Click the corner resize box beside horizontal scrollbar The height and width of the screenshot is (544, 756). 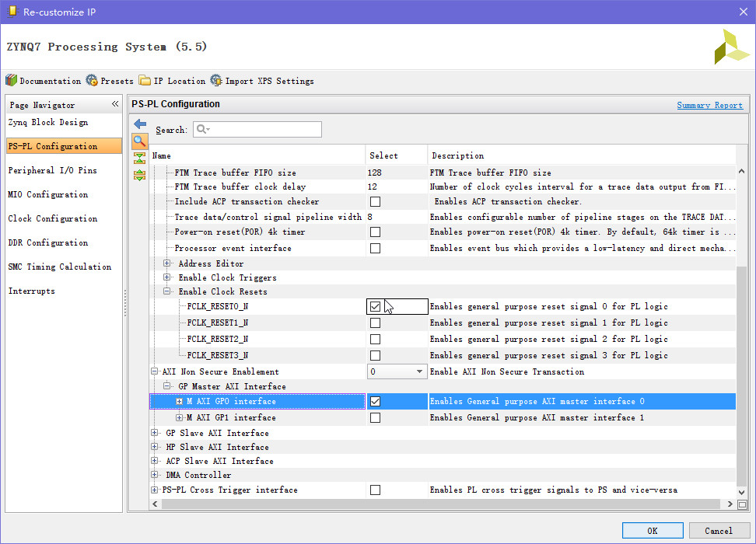point(743,504)
